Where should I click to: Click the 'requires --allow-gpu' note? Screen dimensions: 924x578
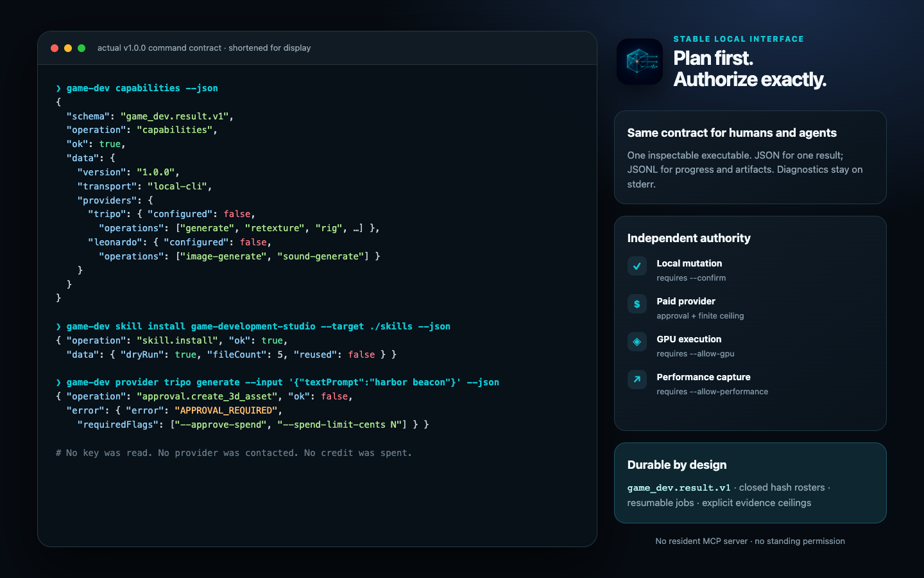click(696, 354)
